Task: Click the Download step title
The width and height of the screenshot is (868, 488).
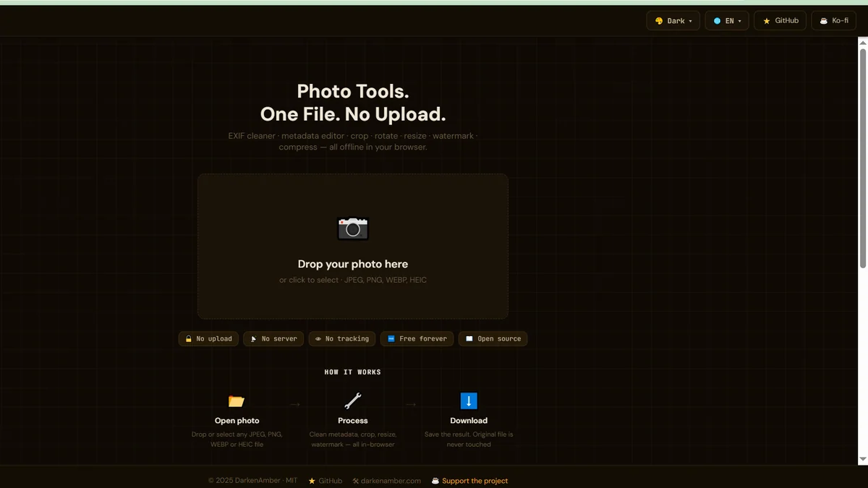Action: tap(469, 421)
